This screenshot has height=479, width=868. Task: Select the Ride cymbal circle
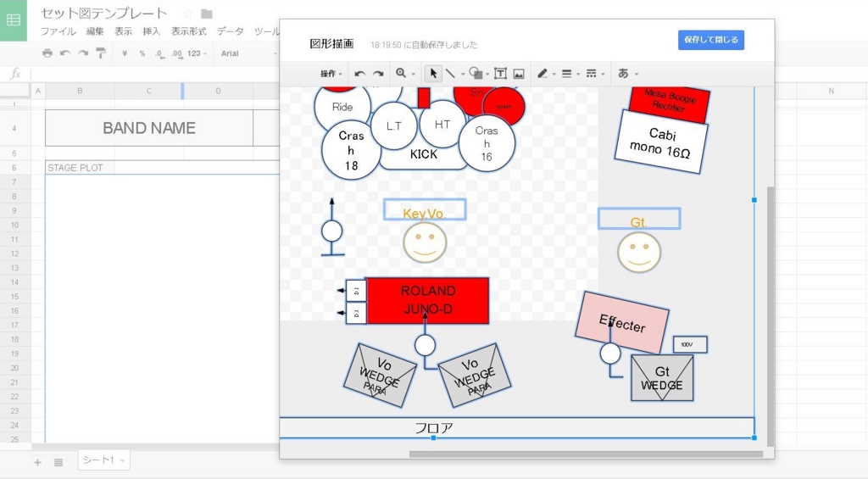pyautogui.click(x=342, y=107)
